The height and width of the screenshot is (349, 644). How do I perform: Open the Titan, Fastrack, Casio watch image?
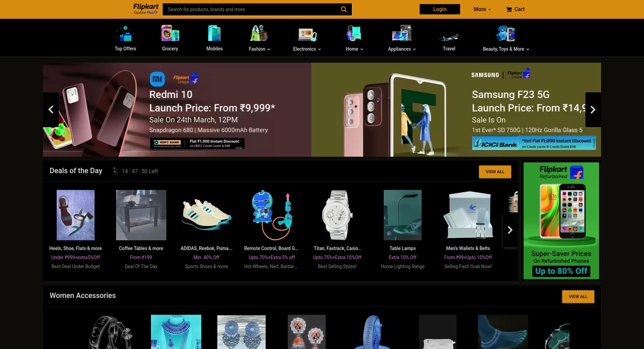pyautogui.click(x=337, y=215)
